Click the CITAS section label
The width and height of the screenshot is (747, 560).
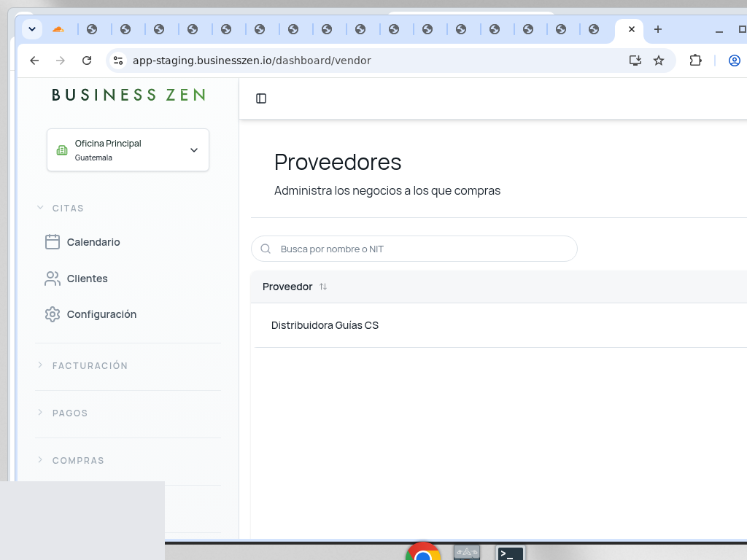point(68,208)
